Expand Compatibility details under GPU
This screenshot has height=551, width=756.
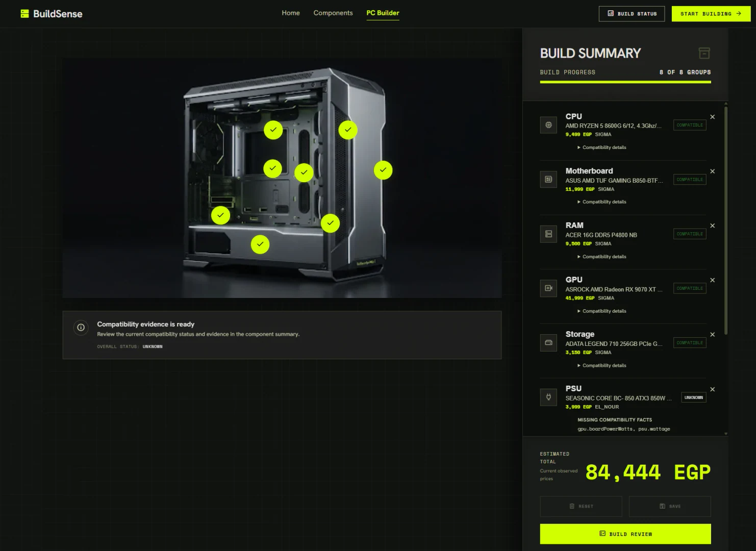(602, 311)
